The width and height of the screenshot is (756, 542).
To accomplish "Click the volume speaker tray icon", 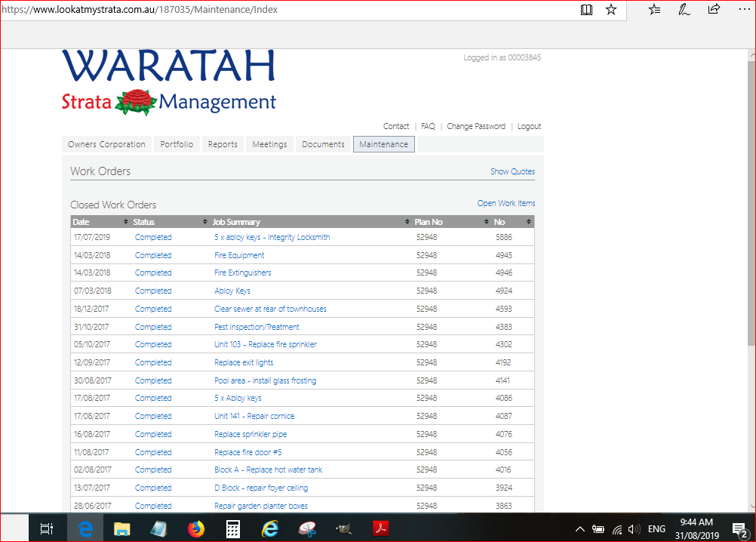I will [634, 529].
